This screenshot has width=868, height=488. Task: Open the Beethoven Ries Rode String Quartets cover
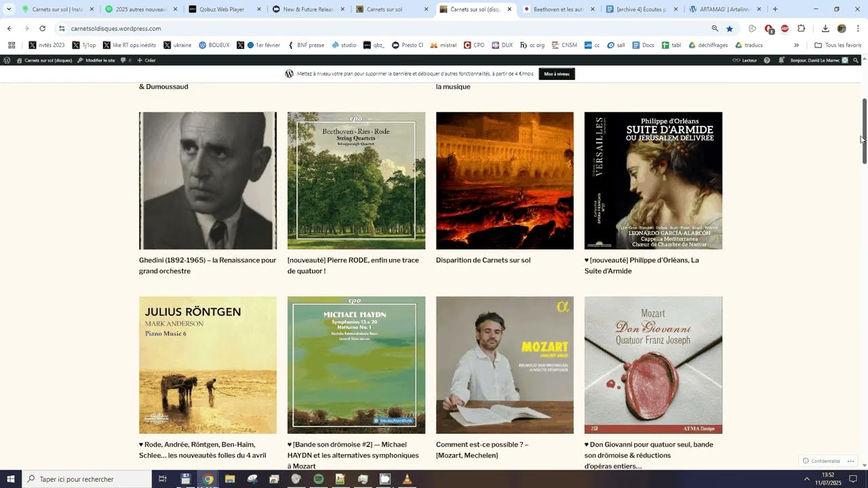click(356, 181)
